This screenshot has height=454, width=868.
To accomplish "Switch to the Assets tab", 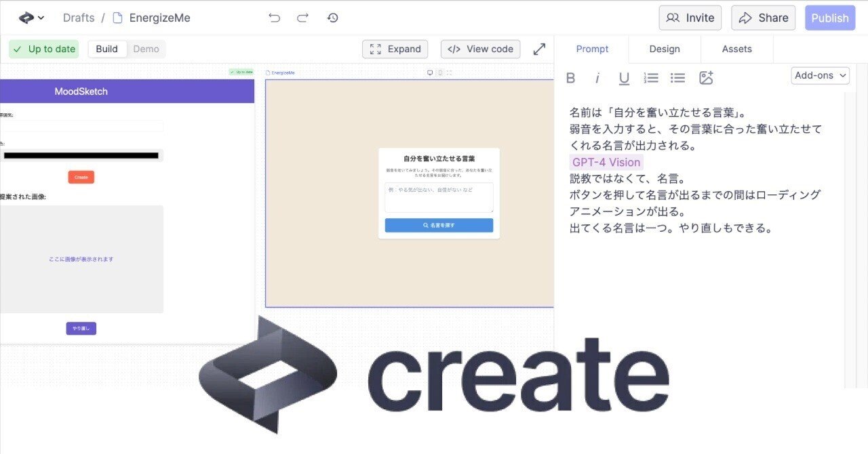I will [x=736, y=49].
